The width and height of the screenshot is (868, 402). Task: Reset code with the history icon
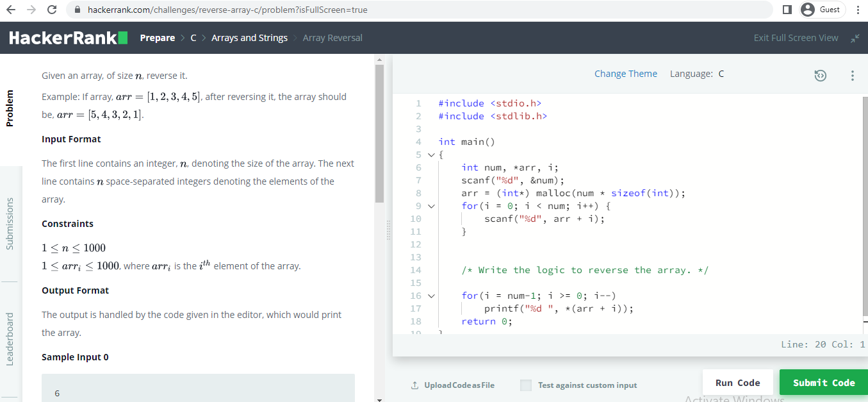click(820, 76)
